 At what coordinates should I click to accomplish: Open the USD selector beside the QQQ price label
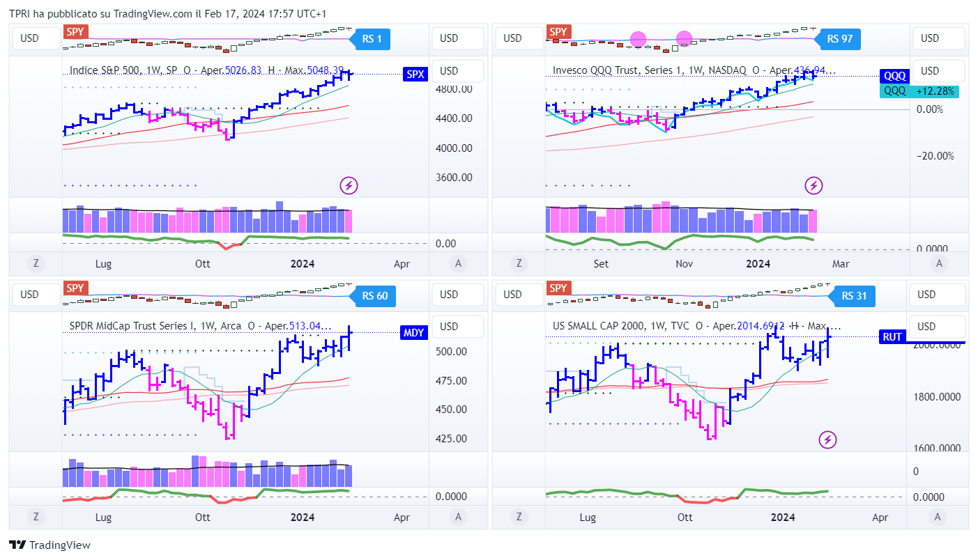pos(938,71)
